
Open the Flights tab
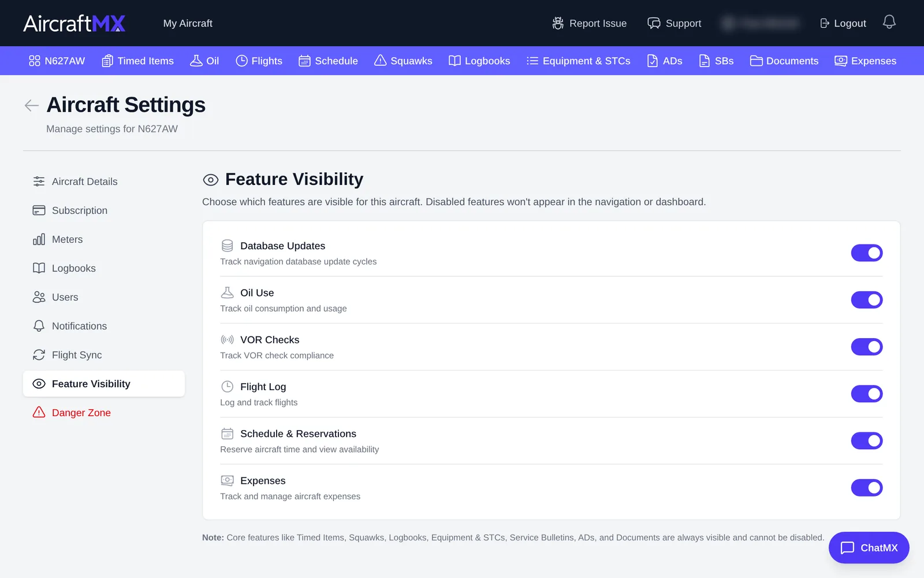click(x=259, y=61)
